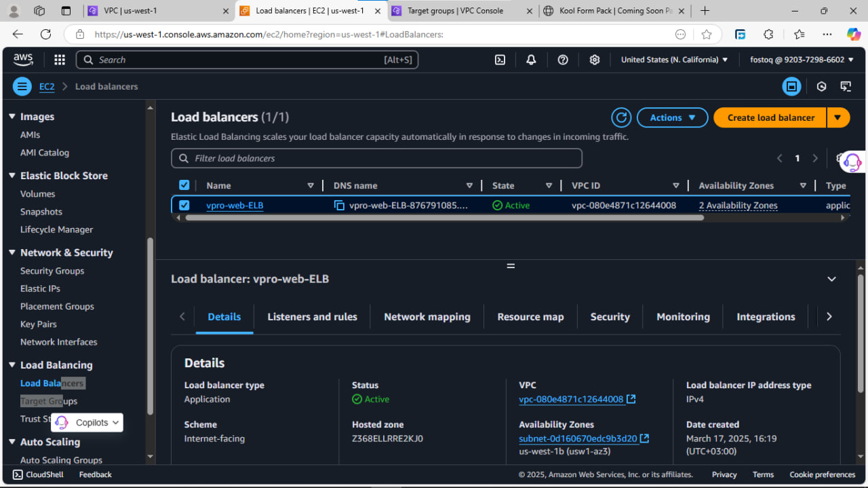The image size is (868, 488).
Task: Collapse the Elastic Block Store section
Action: point(12,175)
